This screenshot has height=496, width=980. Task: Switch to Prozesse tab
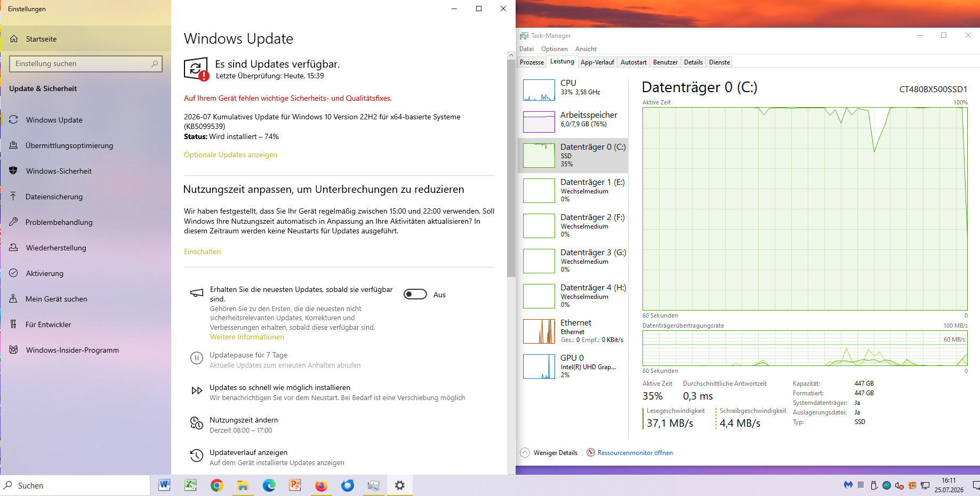click(x=532, y=62)
